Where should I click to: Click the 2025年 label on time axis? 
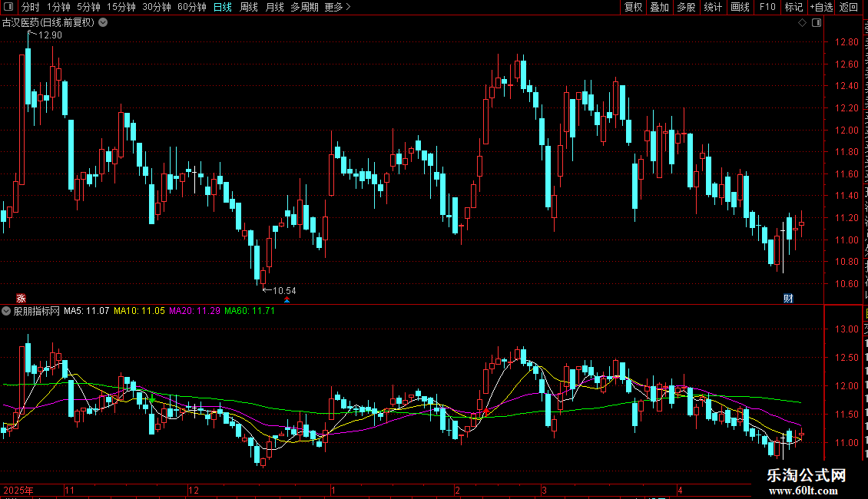(x=18, y=490)
